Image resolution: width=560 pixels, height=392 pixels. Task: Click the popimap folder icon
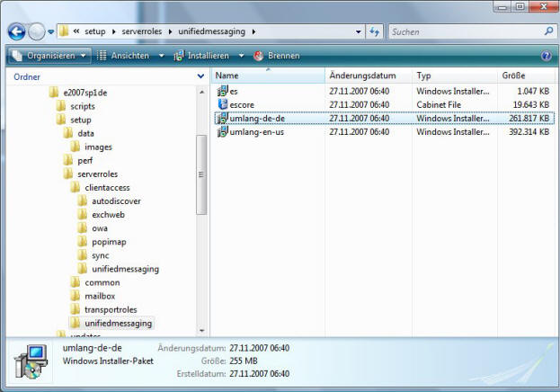(83, 242)
